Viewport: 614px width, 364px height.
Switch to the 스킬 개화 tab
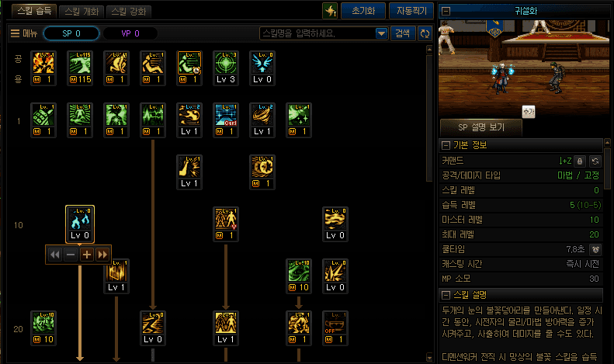(x=82, y=12)
